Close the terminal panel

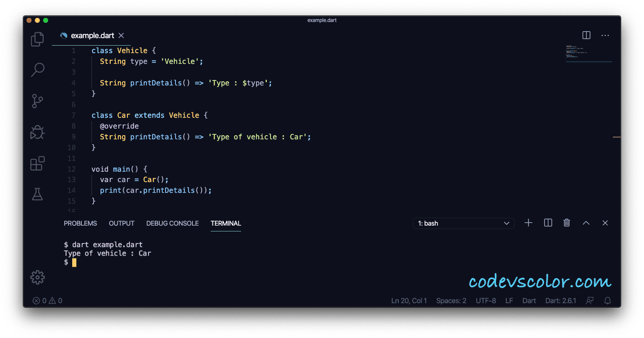[x=605, y=223]
